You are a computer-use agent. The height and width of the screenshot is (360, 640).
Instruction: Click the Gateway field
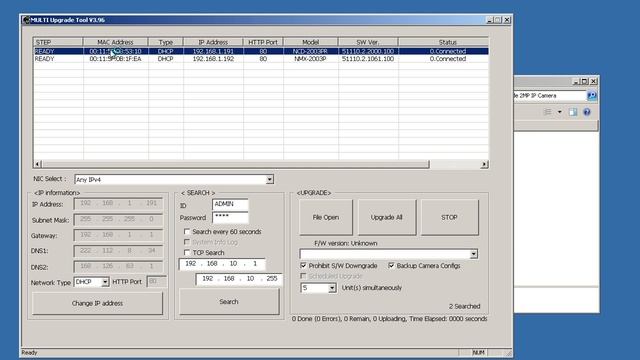(x=118, y=235)
